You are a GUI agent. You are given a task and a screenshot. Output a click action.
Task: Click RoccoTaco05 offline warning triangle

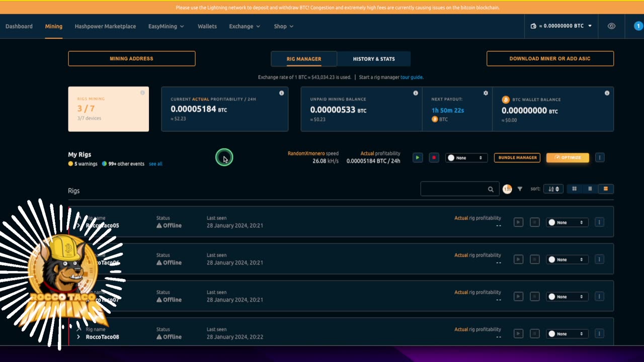(x=159, y=226)
